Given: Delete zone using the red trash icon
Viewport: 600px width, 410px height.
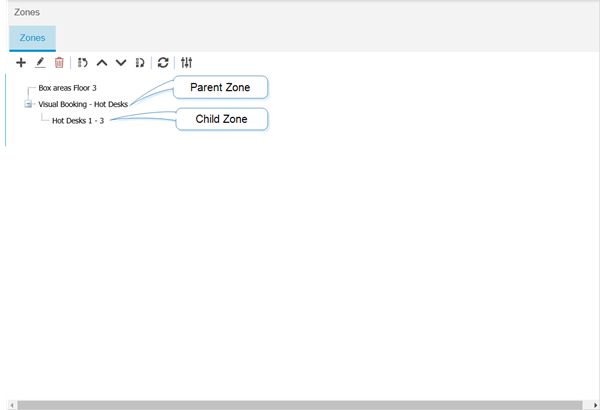Looking at the screenshot, I should pos(59,63).
